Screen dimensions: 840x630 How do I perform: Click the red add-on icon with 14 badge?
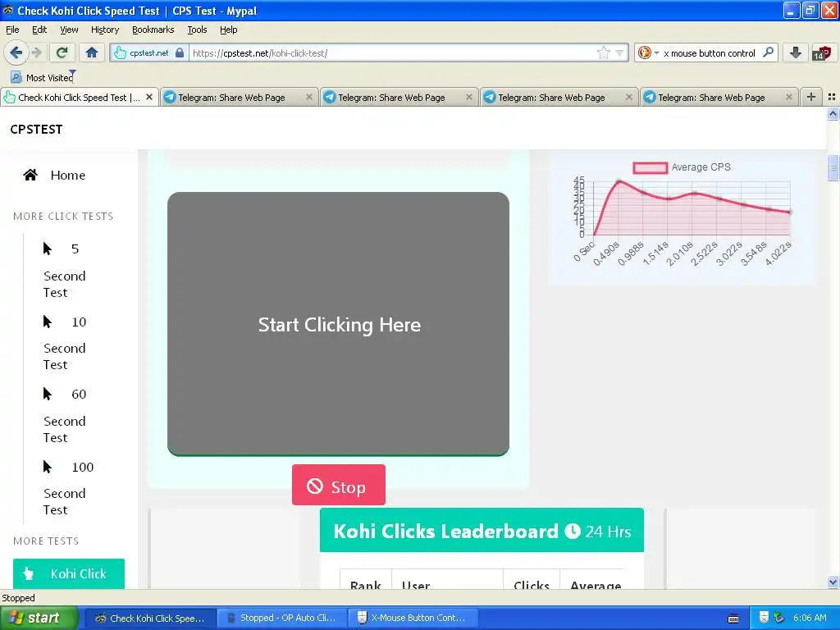822,52
